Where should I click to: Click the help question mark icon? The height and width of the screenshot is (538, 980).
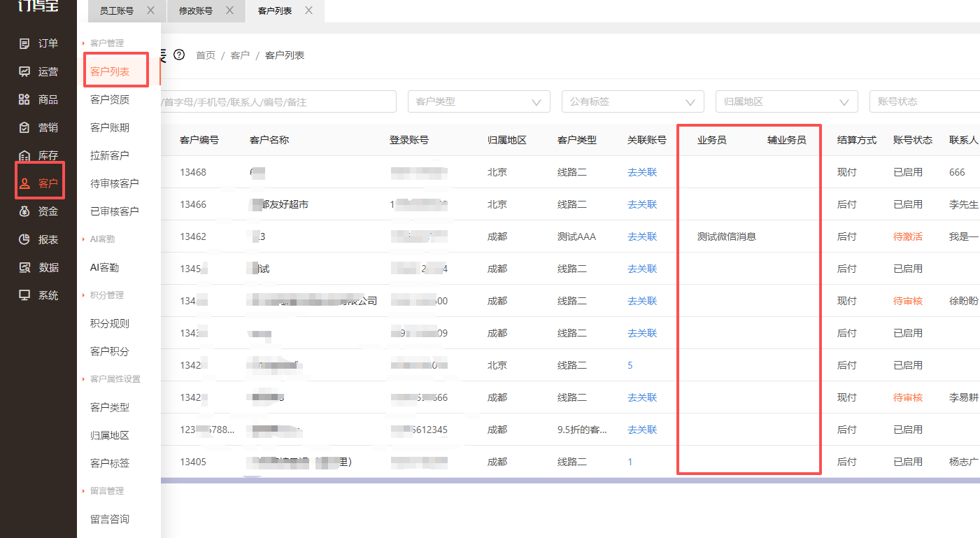(179, 55)
